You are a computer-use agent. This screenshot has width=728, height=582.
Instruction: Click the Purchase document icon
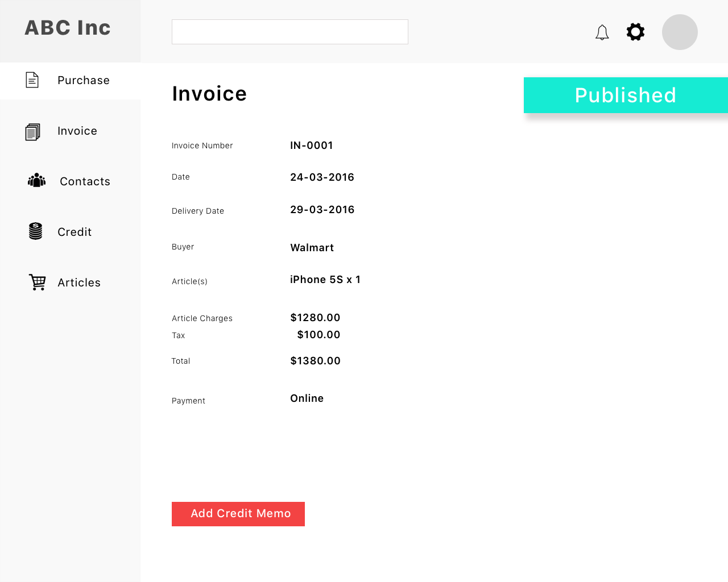[32, 80]
